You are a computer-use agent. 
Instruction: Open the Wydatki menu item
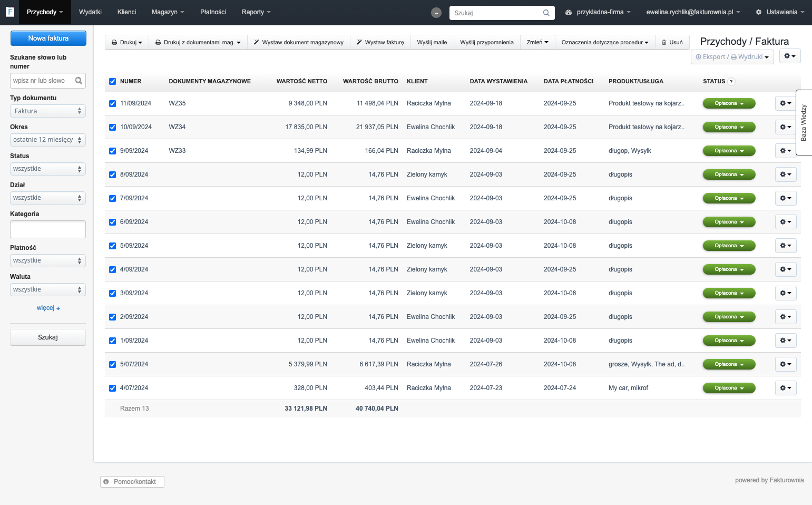pos(90,12)
